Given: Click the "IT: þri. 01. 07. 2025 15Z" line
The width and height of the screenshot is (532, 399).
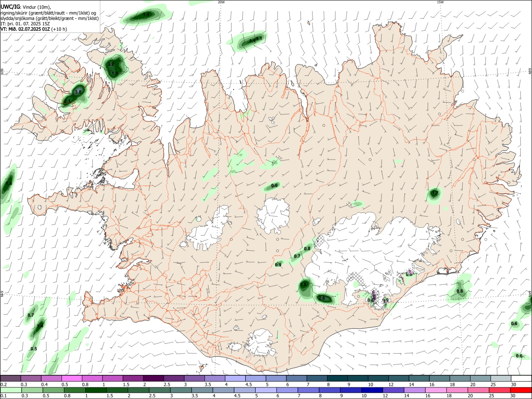Looking at the screenshot, I should tap(25, 24).
